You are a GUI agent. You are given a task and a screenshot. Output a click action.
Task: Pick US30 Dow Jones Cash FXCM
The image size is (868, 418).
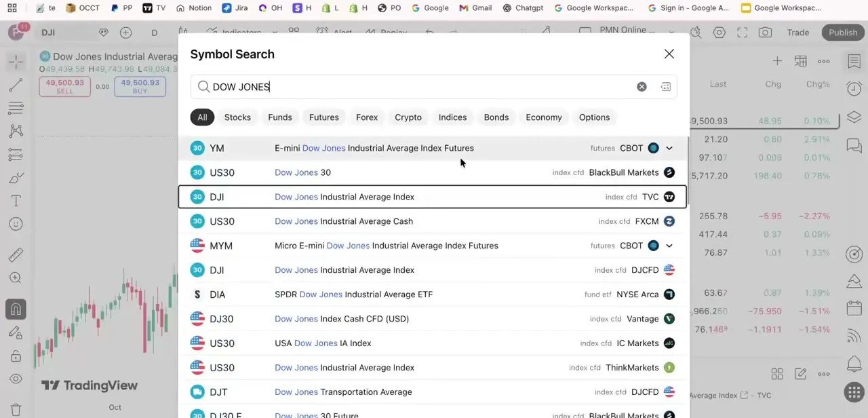[x=433, y=221]
